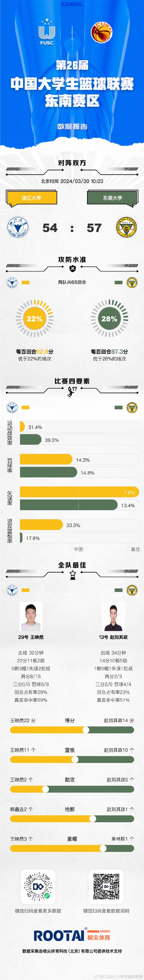Click the FUSC logo at the top
Viewport: 144px width, 980px height.
[46, 32]
